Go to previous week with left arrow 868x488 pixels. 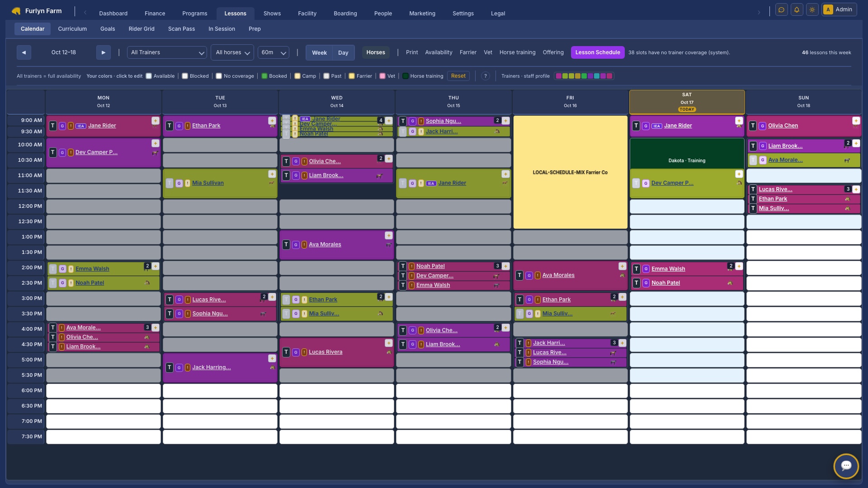(x=24, y=52)
